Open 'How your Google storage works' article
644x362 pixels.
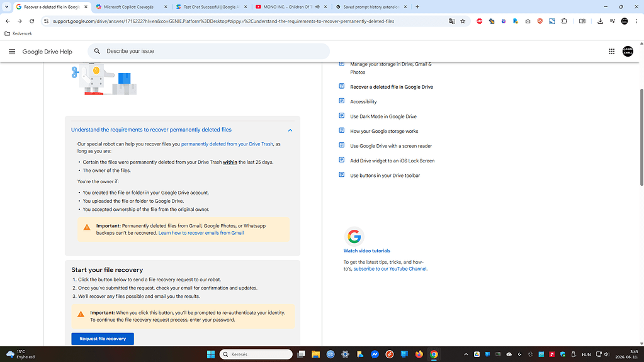pyautogui.click(x=384, y=131)
